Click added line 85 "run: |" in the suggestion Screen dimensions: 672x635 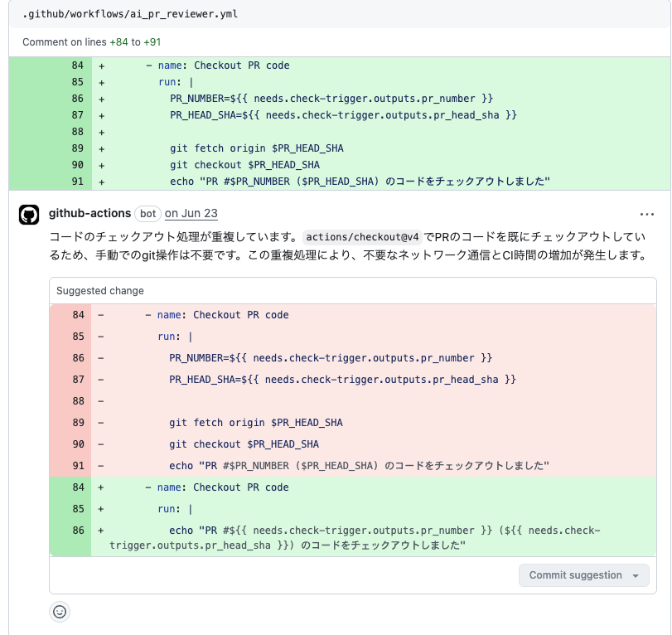click(x=175, y=509)
